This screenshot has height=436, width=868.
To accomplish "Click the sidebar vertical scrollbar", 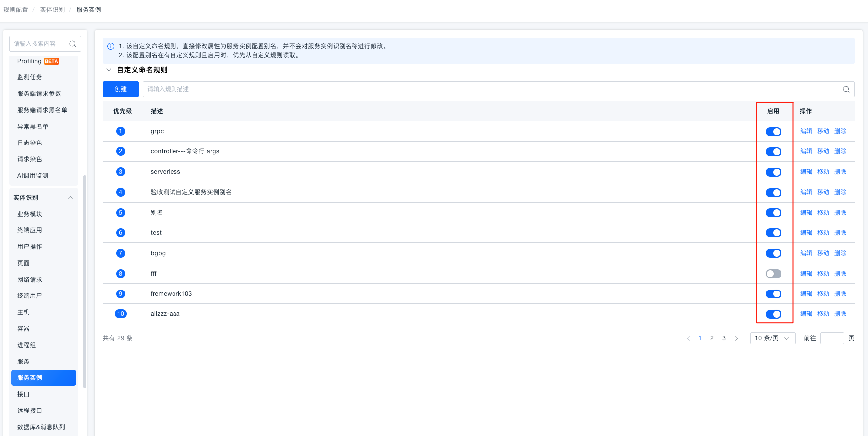I will point(85,281).
